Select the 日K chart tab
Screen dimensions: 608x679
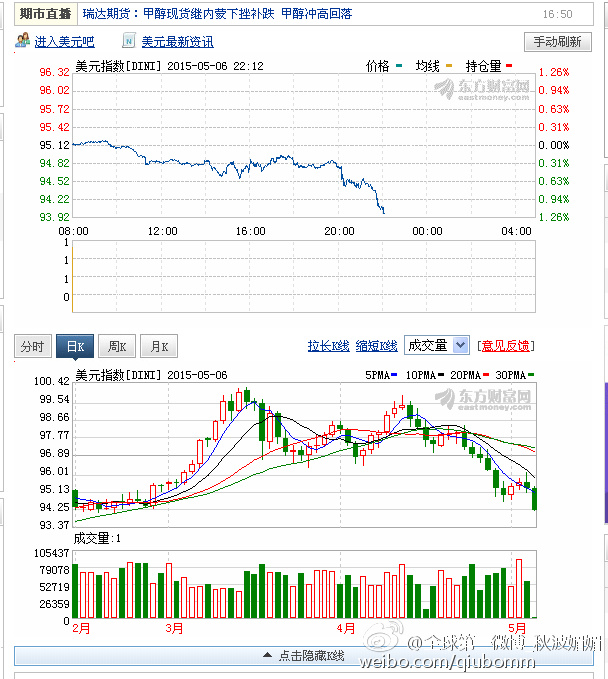point(74,346)
